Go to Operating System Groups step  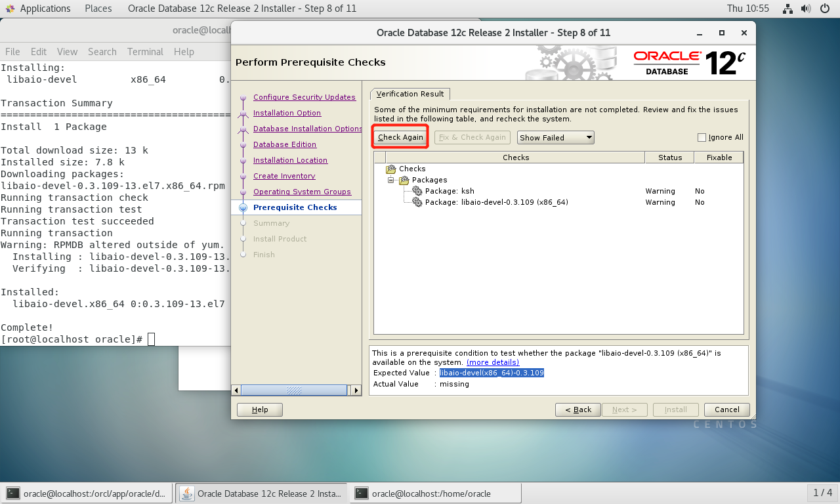coord(302,192)
